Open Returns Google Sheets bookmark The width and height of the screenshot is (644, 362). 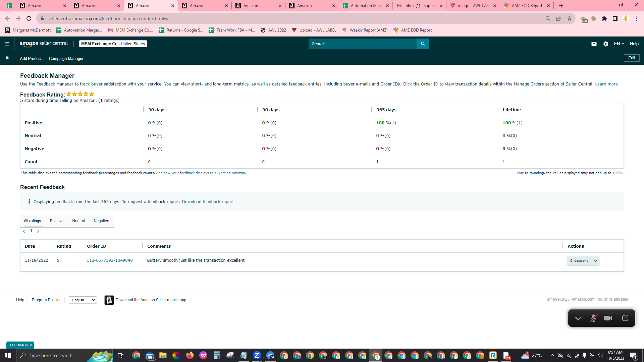[x=181, y=30]
